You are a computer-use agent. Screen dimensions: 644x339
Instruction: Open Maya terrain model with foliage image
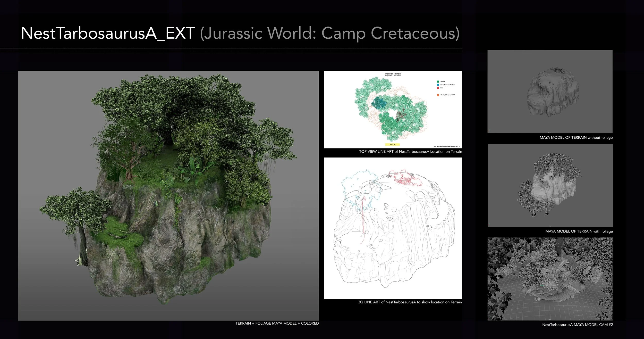tap(550, 185)
